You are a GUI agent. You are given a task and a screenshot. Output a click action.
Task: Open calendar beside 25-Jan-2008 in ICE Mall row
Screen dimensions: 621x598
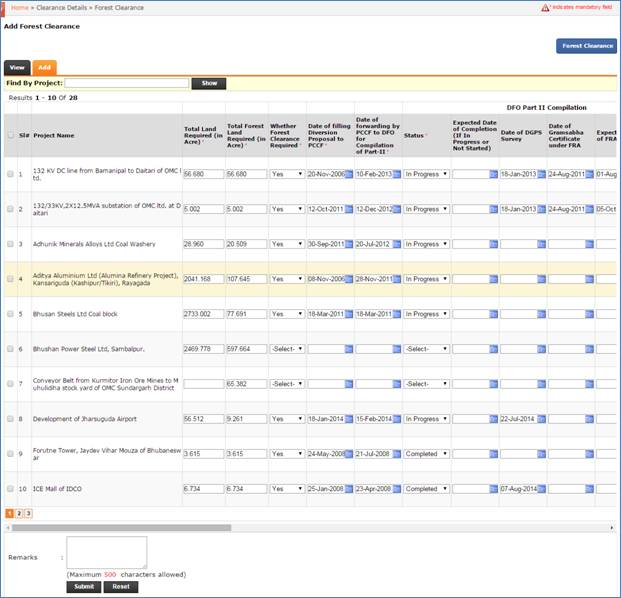(349, 489)
